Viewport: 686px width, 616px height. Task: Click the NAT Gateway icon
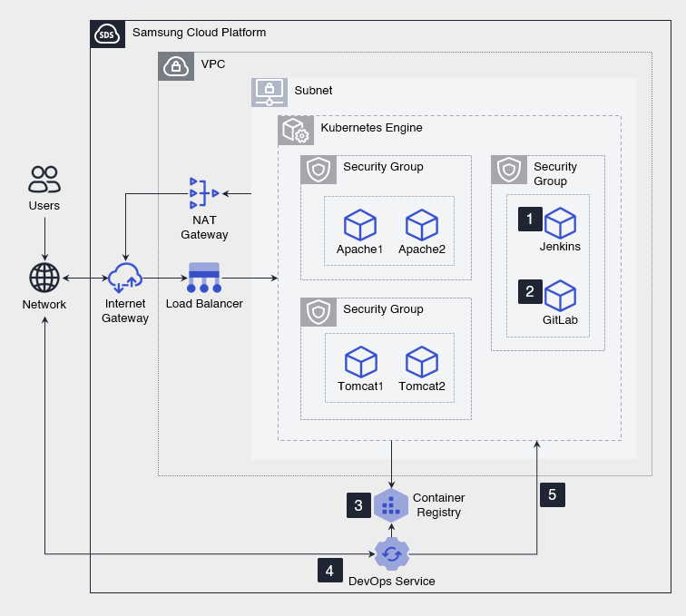pyautogui.click(x=204, y=193)
